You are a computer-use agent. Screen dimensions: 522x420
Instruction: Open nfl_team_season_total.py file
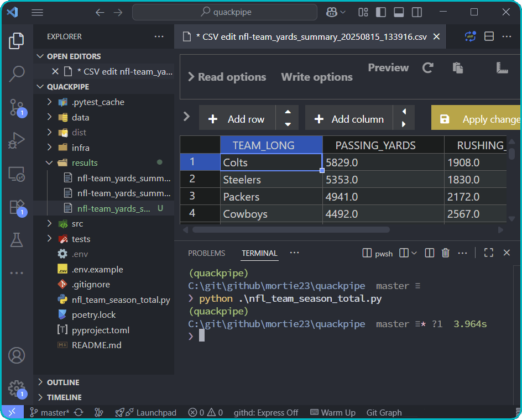[104, 300]
